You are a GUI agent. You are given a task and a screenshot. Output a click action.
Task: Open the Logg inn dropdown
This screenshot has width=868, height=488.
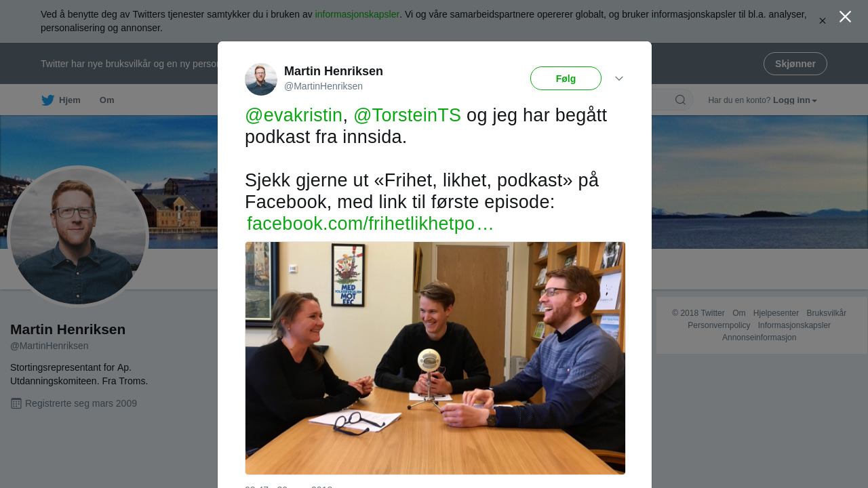point(795,100)
